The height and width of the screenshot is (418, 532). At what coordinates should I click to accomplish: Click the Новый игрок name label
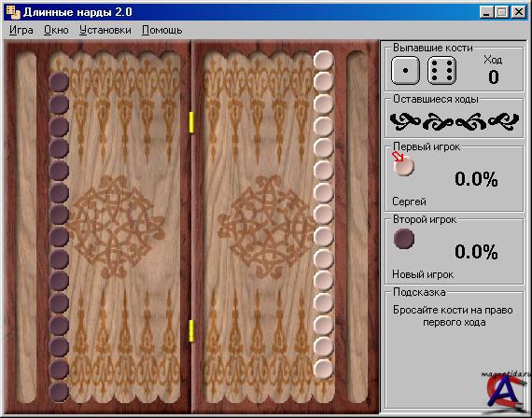pos(423,274)
